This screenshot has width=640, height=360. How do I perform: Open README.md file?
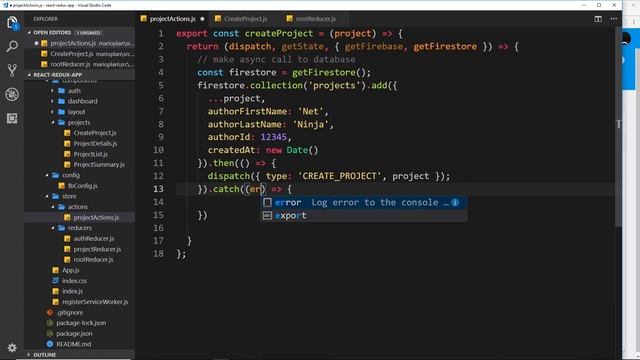pyautogui.click(x=73, y=344)
